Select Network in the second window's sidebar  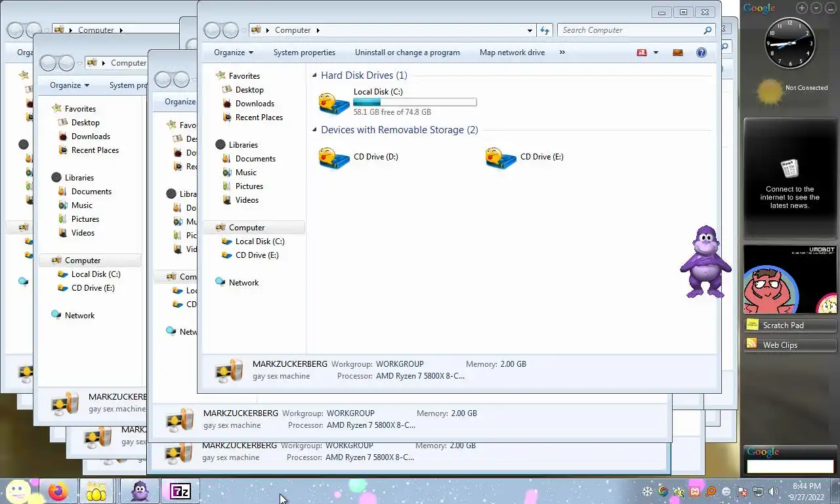(x=73, y=316)
